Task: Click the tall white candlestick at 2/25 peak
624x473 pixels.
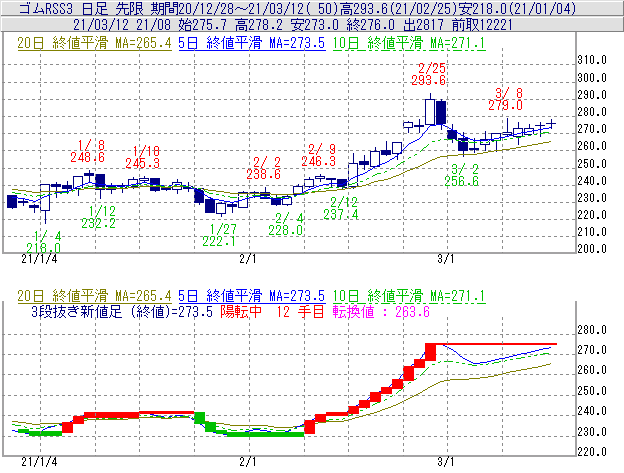Action: (430, 112)
